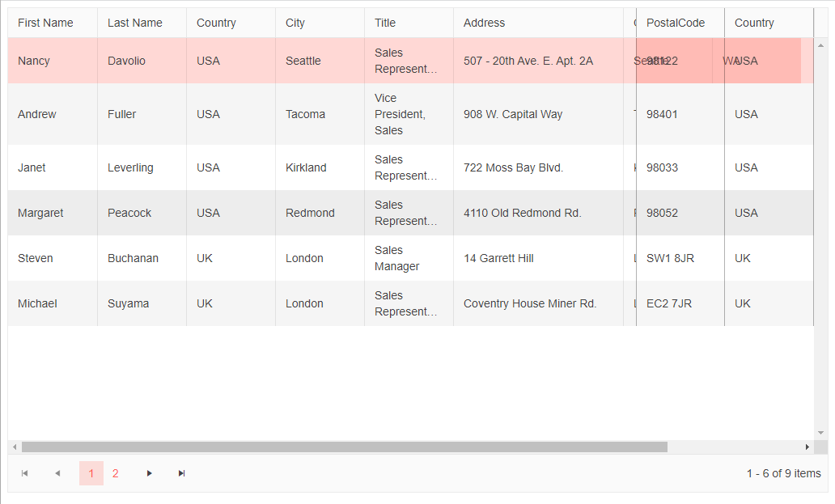Click the Last Name column header
The width and height of the screenshot is (835, 504).
[135, 23]
